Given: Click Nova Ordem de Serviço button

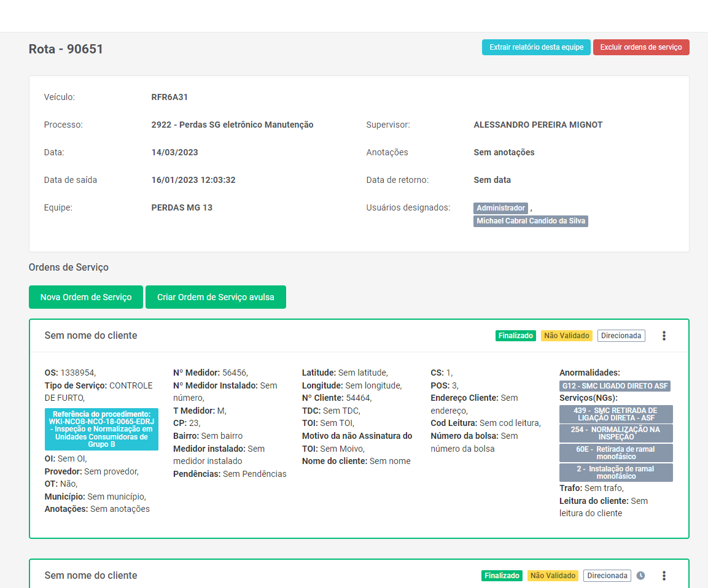Looking at the screenshot, I should coord(86,297).
